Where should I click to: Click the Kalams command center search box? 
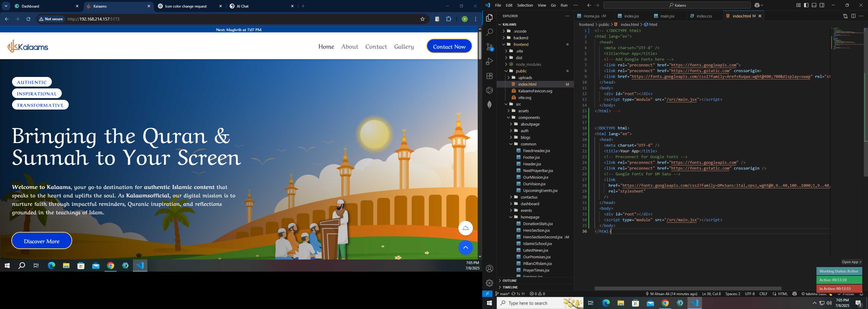677,5
